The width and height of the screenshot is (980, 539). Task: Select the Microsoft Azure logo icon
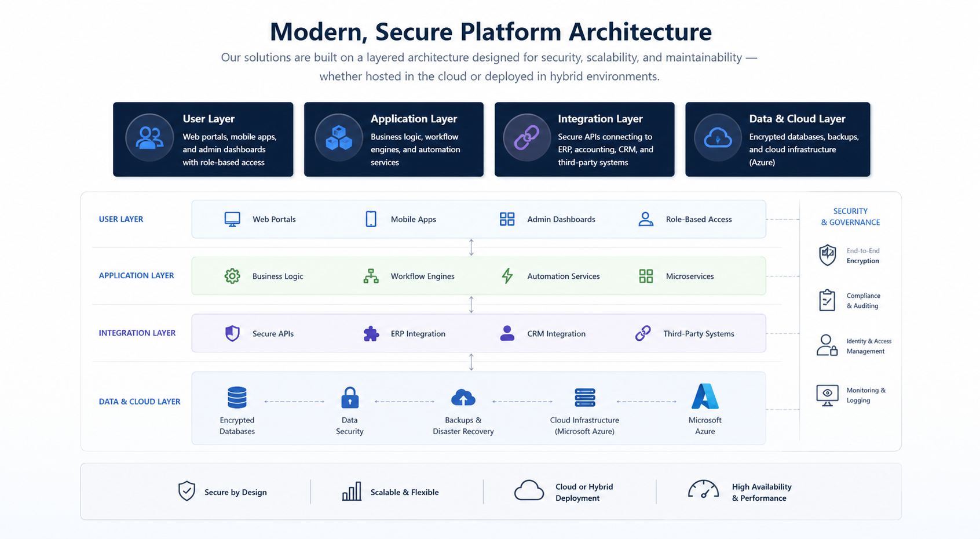(705, 396)
